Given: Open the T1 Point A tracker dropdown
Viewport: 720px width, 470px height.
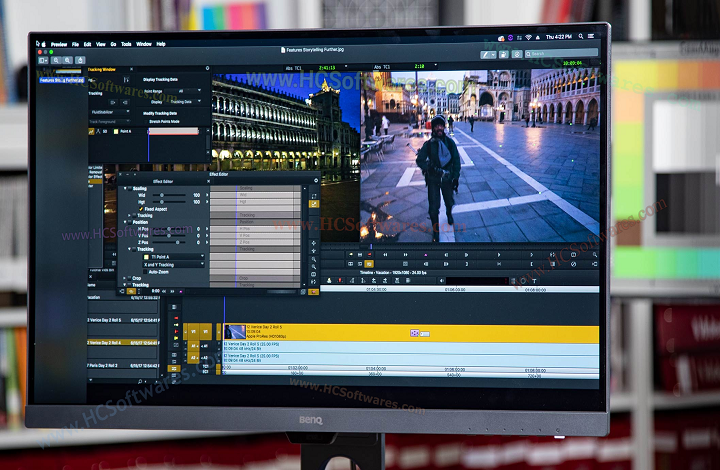Looking at the screenshot, I should tap(172, 256).
